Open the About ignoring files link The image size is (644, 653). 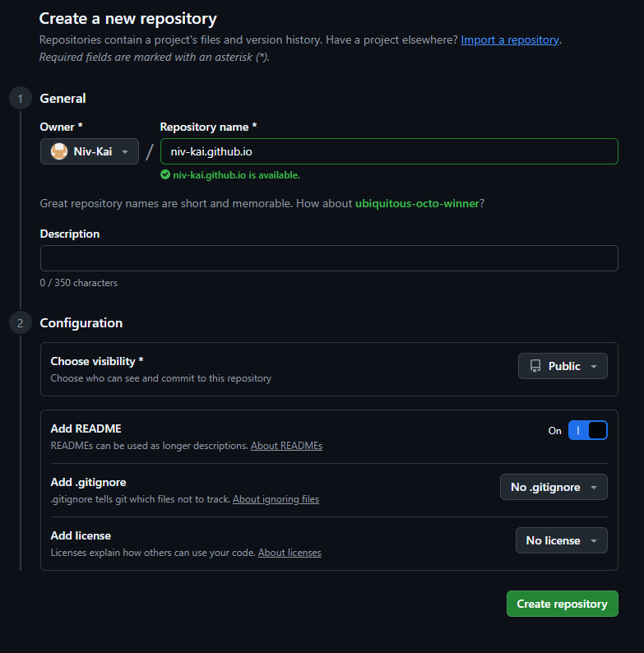coord(276,499)
